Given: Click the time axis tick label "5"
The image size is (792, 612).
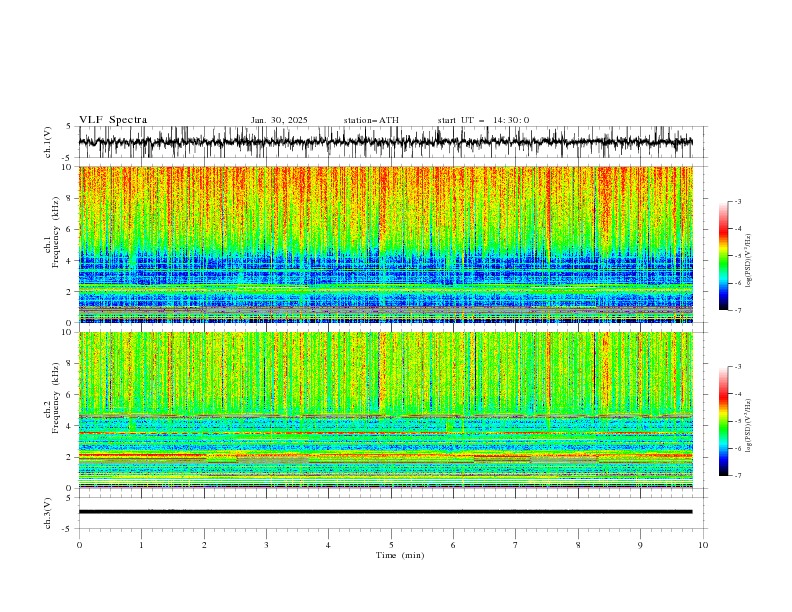Looking at the screenshot, I should coord(391,545).
